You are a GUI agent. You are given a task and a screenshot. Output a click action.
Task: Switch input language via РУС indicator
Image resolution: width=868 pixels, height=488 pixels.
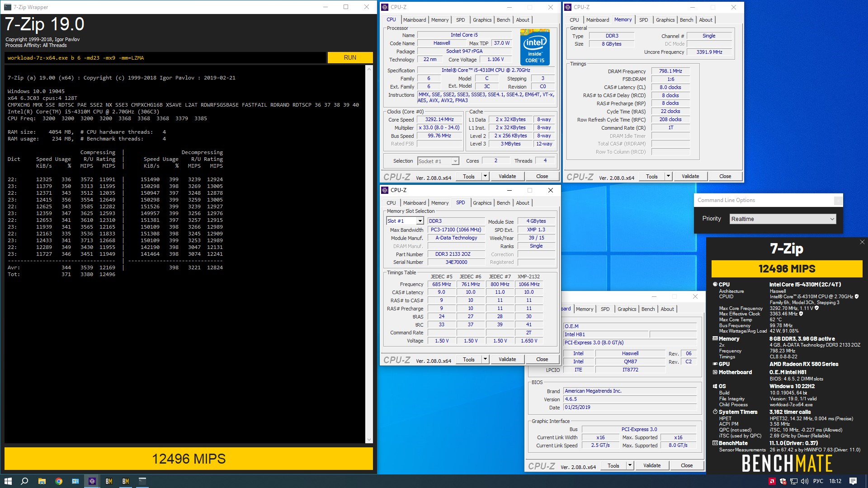click(x=818, y=481)
